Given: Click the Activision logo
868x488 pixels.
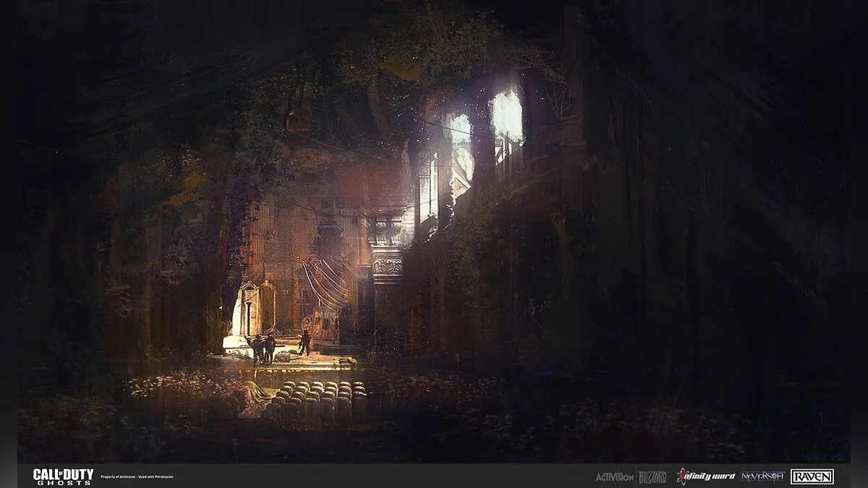Looking at the screenshot, I should click(x=614, y=477).
